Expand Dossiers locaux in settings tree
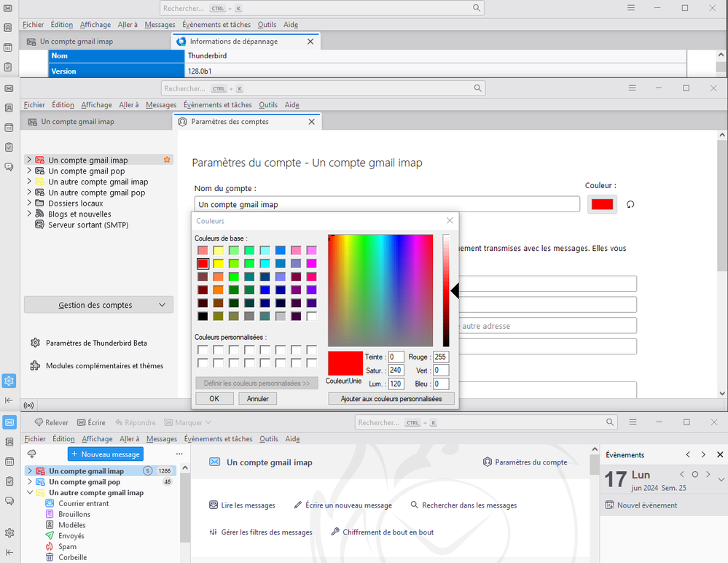The image size is (728, 563). pos(29,203)
